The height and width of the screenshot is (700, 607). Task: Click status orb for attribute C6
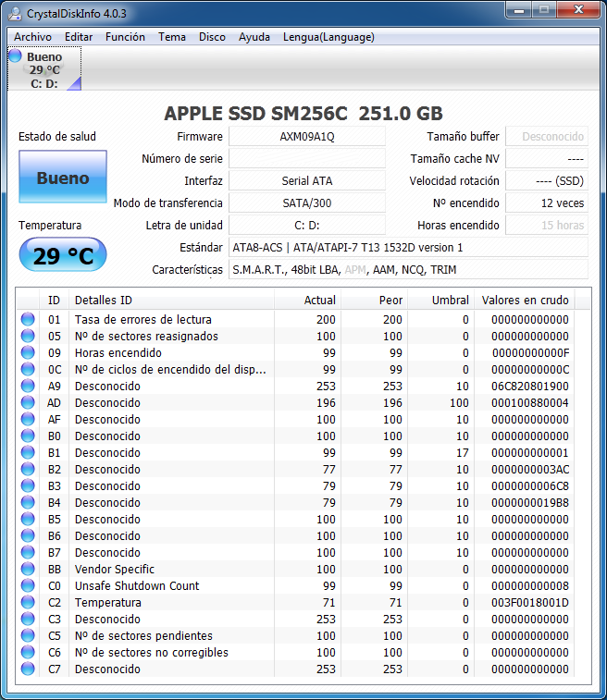[x=28, y=652]
